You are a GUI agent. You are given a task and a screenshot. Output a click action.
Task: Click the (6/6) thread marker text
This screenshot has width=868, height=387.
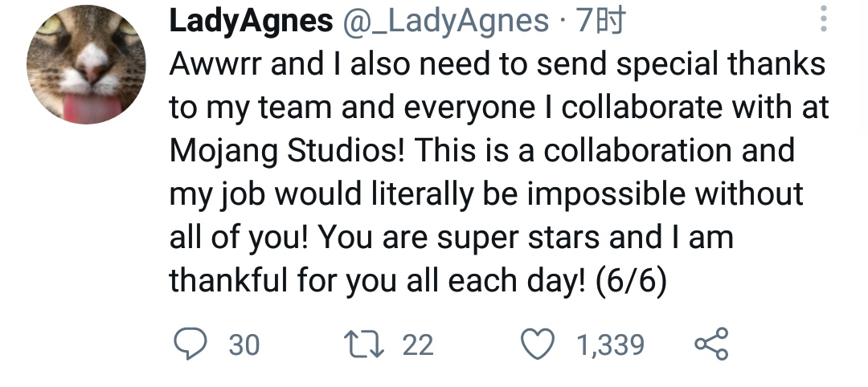point(631,281)
